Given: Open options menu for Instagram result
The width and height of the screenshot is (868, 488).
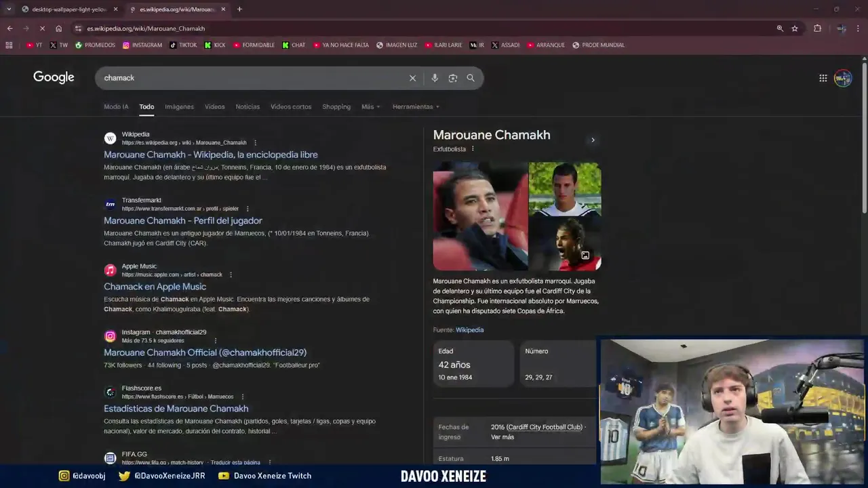Looking at the screenshot, I should pyautogui.click(x=216, y=340).
